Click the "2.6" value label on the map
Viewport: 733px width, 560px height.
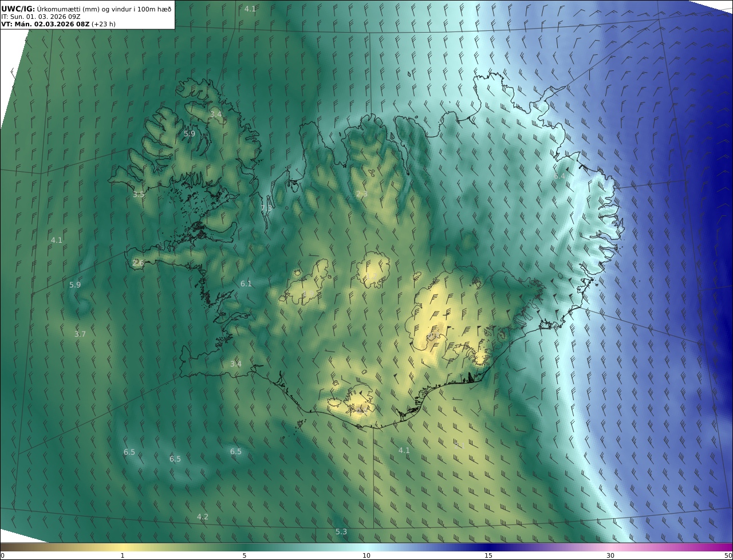point(138,263)
